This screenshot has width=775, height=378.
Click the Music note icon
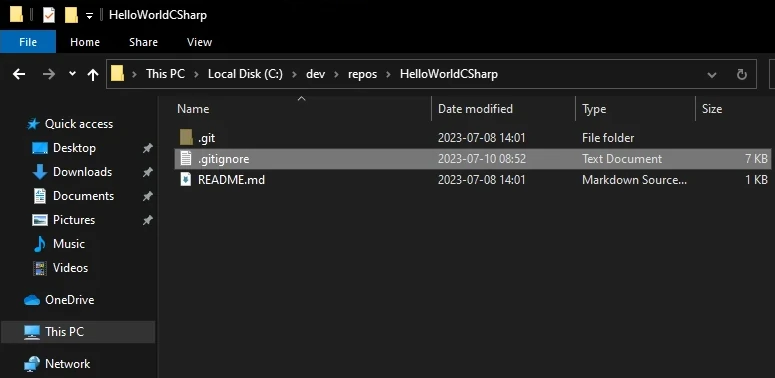pyautogui.click(x=40, y=244)
